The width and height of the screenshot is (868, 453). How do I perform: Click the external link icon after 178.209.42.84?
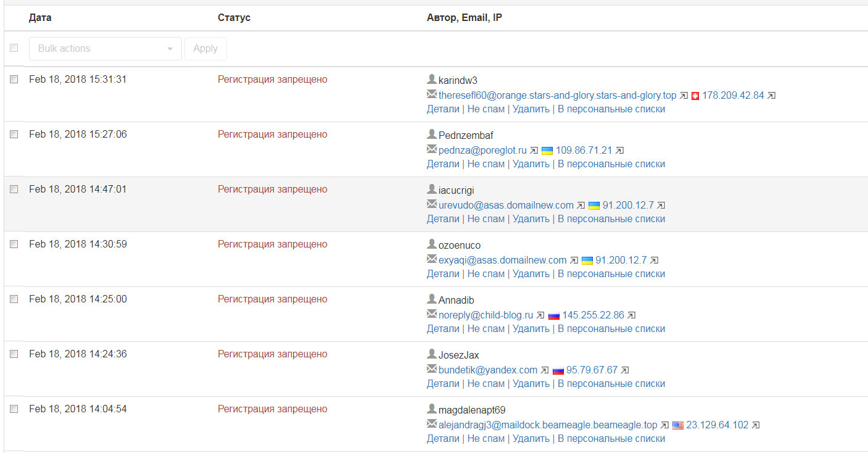[771, 96]
